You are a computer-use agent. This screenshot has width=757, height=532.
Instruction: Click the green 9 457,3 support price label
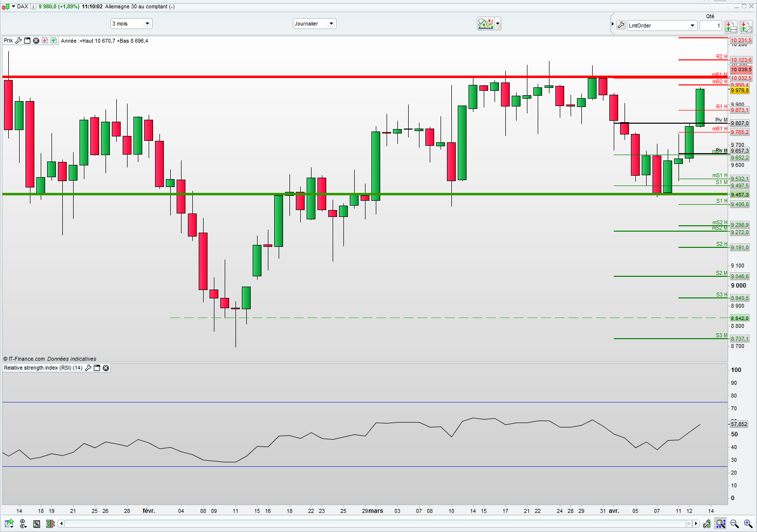click(740, 194)
